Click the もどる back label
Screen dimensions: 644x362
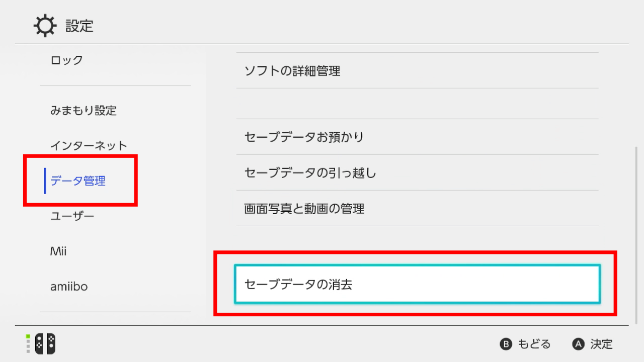(534, 344)
